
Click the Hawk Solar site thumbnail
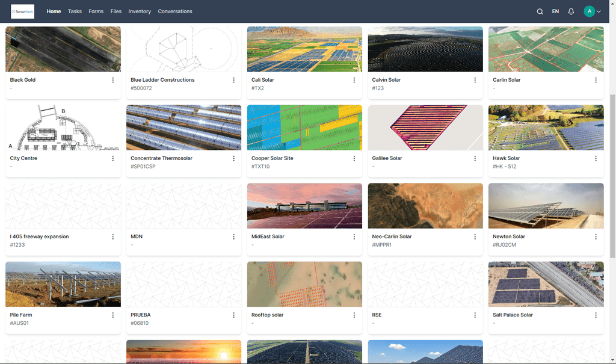tap(546, 127)
